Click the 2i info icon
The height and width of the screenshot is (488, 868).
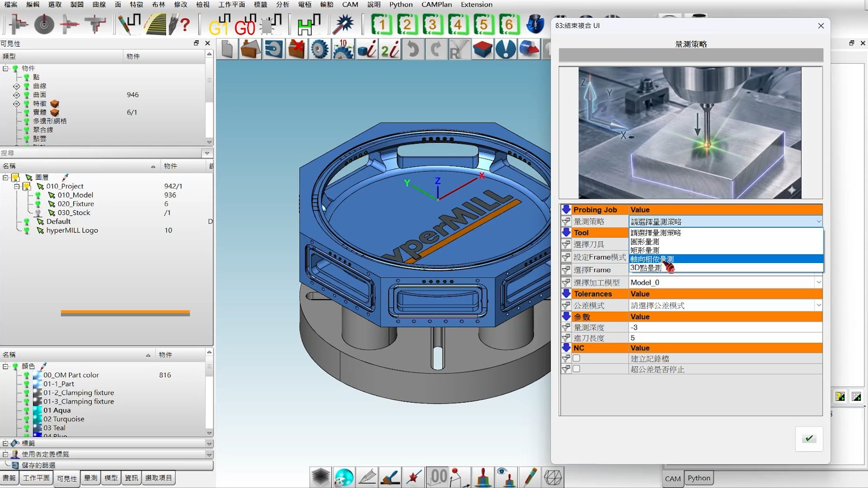click(x=390, y=49)
